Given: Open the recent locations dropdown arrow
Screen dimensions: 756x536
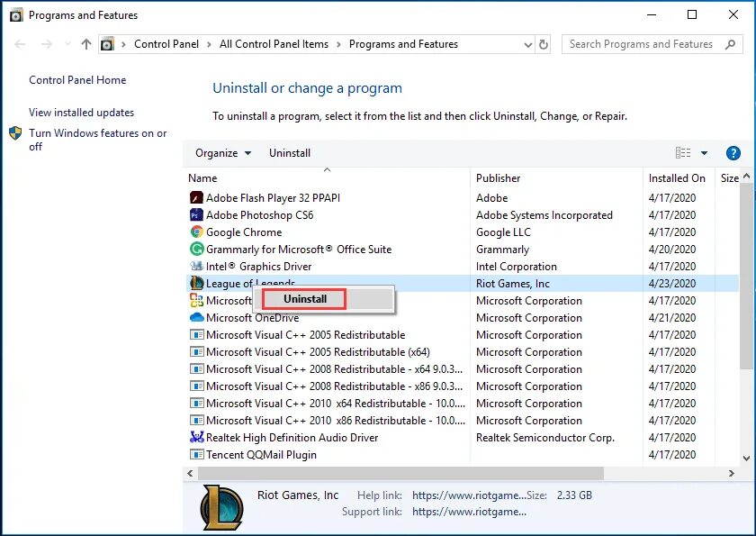Looking at the screenshot, I should 67,44.
